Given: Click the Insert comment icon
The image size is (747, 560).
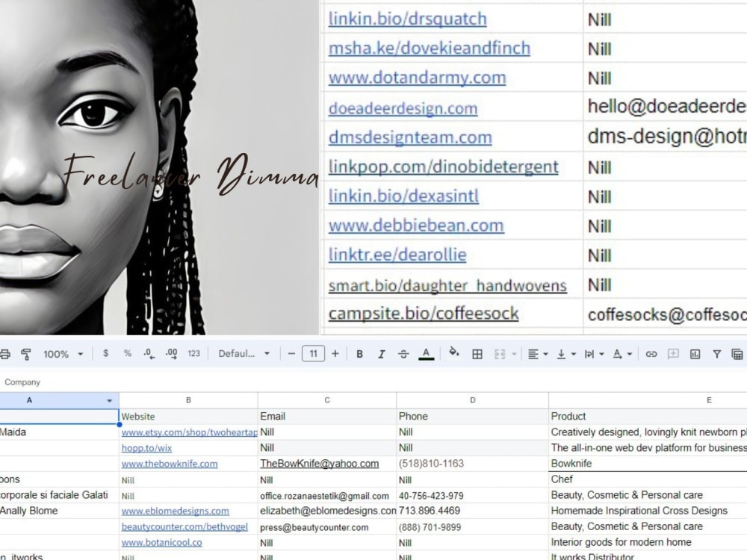Looking at the screenshot, I should (673, 353).
